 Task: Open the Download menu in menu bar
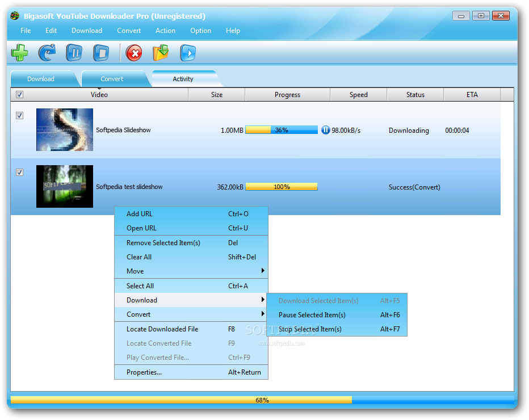[87, 30]
